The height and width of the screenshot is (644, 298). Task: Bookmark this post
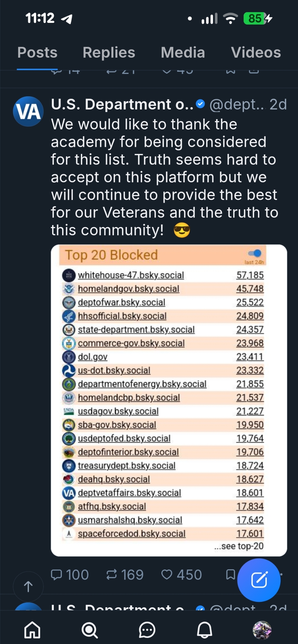click(230, 574)
